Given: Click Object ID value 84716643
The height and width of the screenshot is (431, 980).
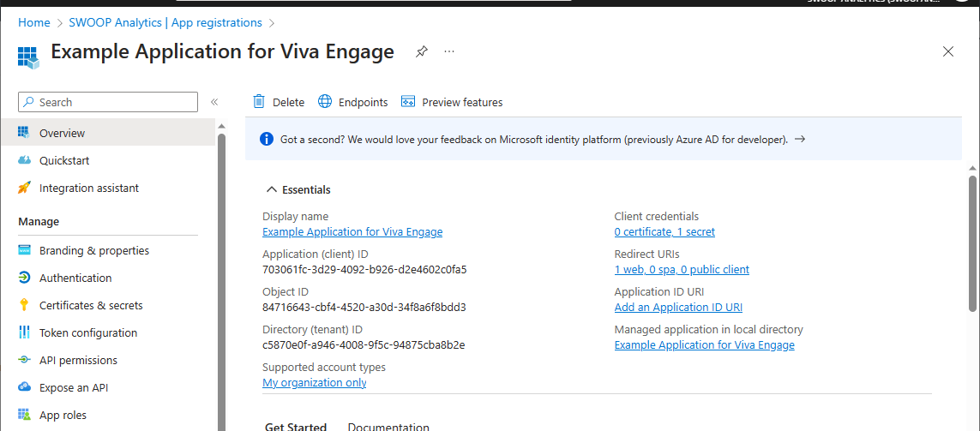Looking at the screenshot, I should click(x=364, y=308).
